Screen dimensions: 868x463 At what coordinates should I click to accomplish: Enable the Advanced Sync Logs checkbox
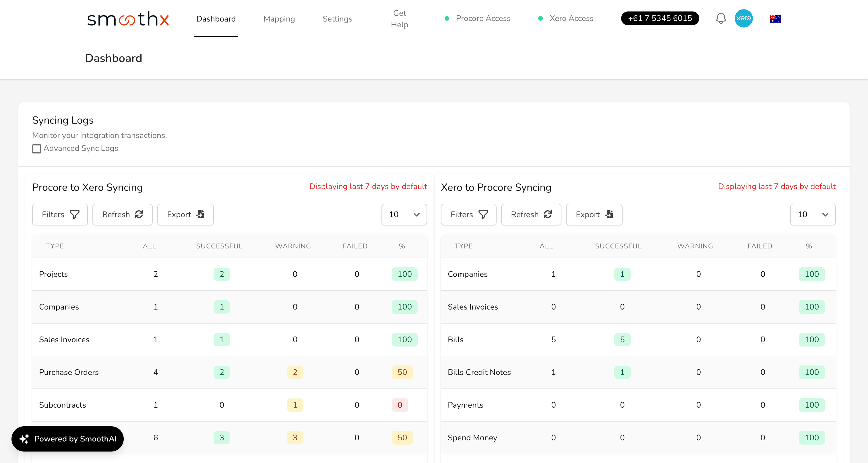tap(37, 149)
